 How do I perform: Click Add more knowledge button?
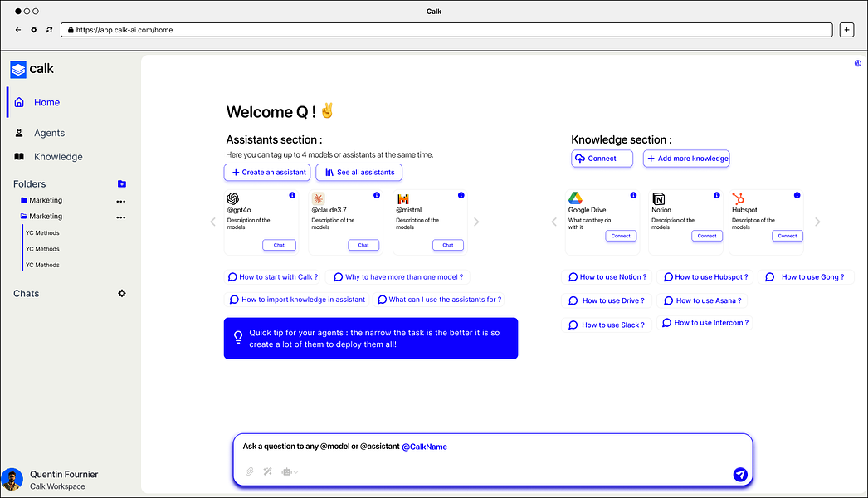click(x=686, y=159)
